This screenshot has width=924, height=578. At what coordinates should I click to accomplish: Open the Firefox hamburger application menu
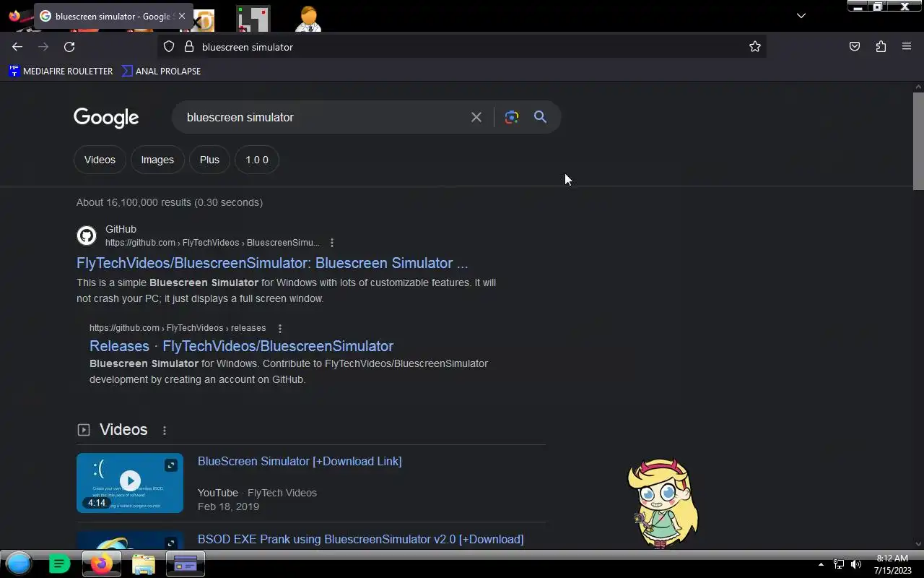(x=907, y=46)
